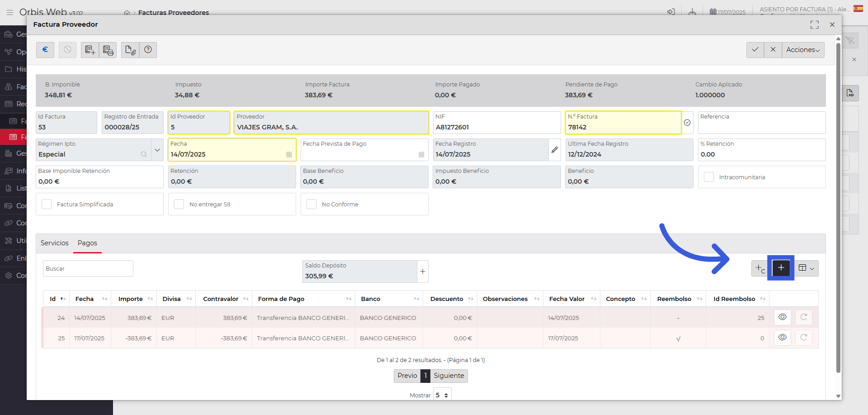Viewport: 868px width, 415px height.
Task: Open the Fecha calendar picker icon
Action: click(x=289, y=155)
